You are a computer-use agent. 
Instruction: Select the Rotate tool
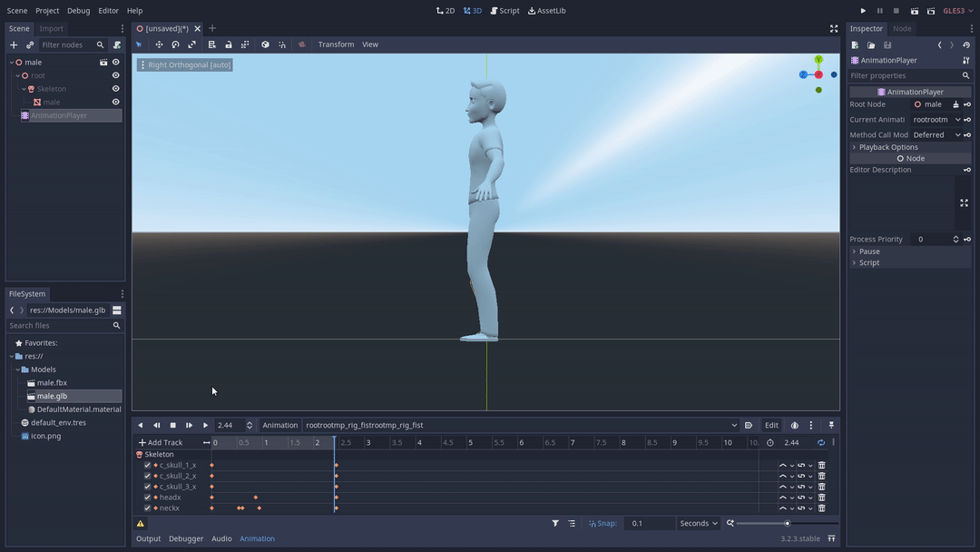(x=174, y=44)
